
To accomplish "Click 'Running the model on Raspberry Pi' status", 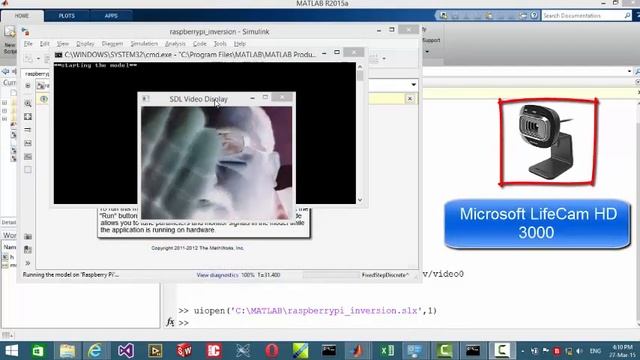I will [71, 275].
